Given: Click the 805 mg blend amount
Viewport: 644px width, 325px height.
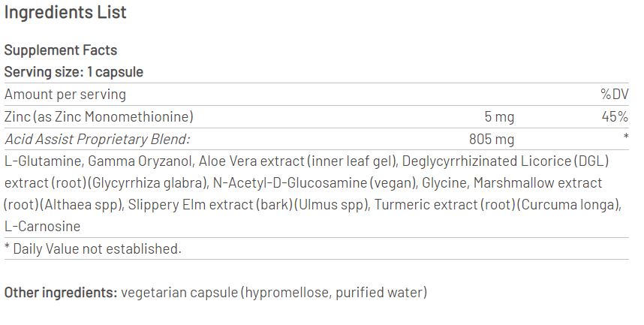Looking at the screenshot, I should coord(492,139).
